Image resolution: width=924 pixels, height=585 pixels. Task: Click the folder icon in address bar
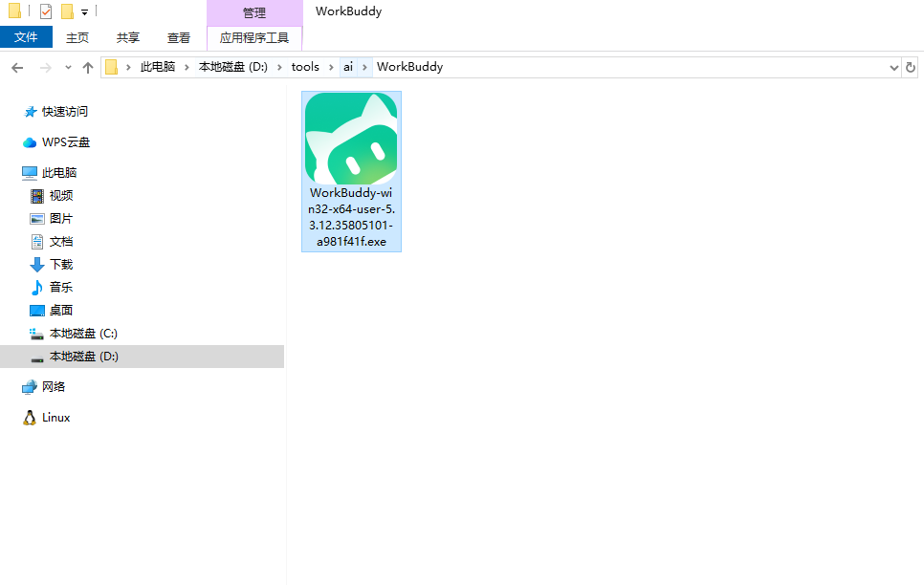coord(112,67)
